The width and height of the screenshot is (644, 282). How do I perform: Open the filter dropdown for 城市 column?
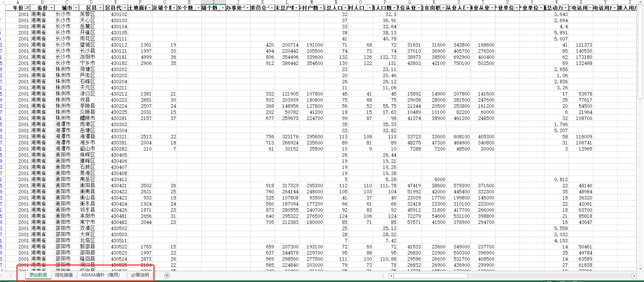pos(76,8)
